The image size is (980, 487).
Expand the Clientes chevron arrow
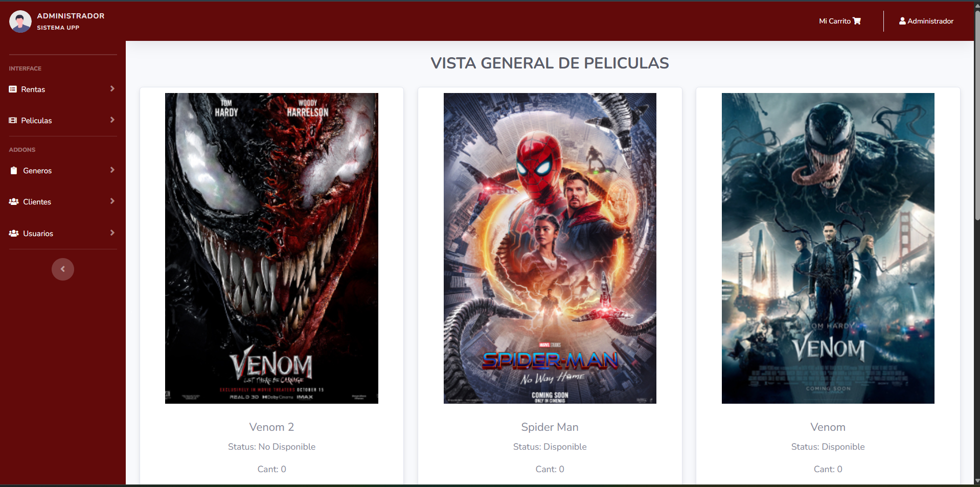pyautogui.click(x=112, y=201)
